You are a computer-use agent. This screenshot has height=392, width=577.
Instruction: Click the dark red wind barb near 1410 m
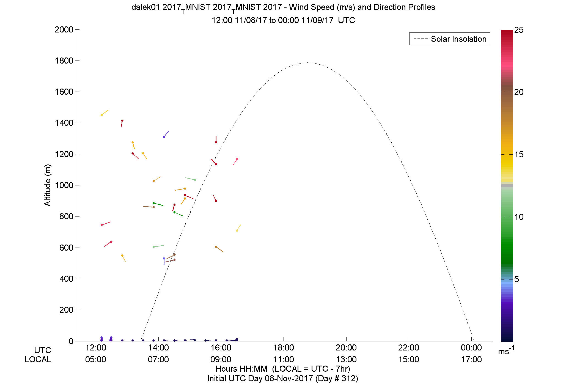pyautogui.click(x=122, y=123)
